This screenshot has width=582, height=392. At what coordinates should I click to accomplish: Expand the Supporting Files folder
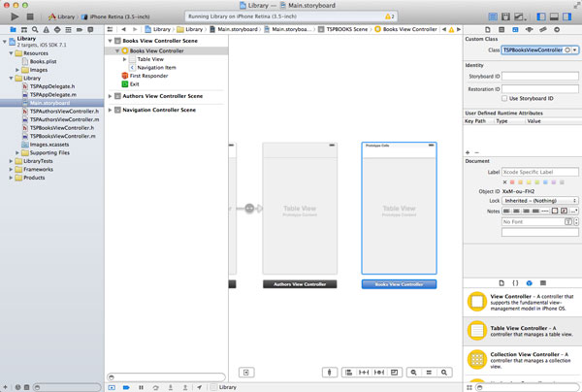(17, 152)
